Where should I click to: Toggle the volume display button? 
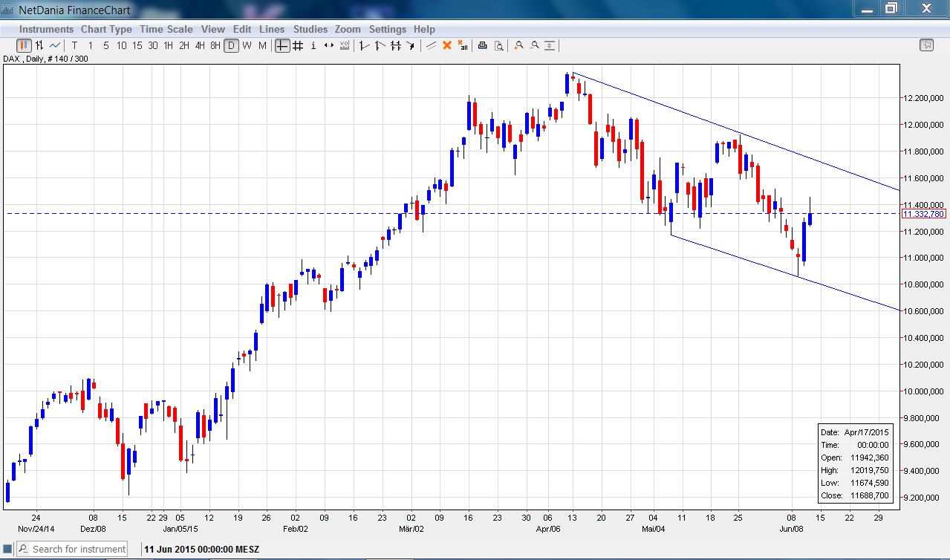click(x=345, y=45)
